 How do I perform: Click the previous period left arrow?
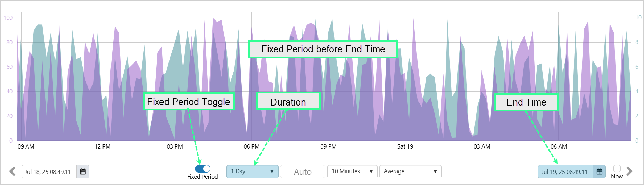point(13,171)
